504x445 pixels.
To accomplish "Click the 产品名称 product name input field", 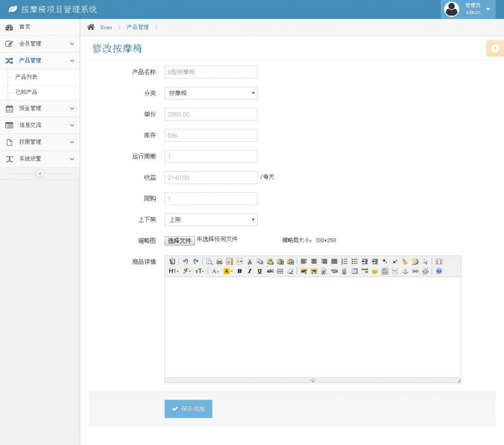I will pyautogui.click(x=211, y=72).
